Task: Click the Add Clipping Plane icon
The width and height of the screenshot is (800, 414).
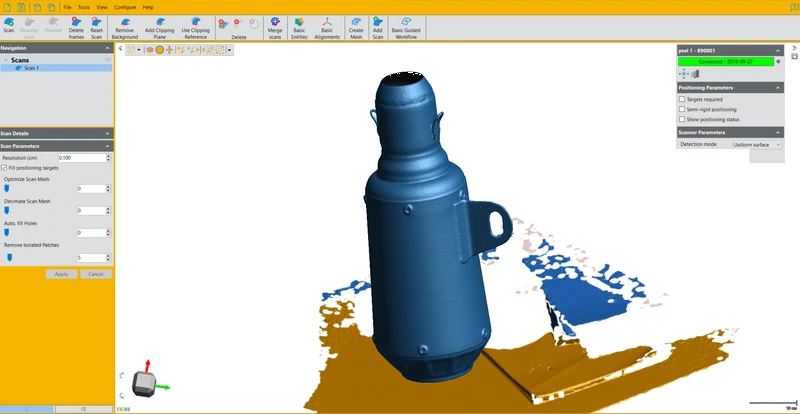Action: [160, 26]
